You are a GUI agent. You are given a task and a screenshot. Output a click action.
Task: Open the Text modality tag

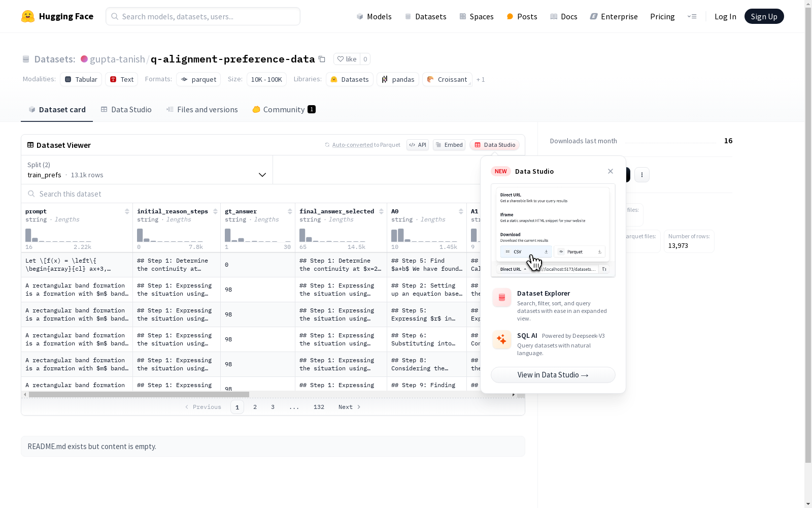pyautogui.click(x=122, y=79)
